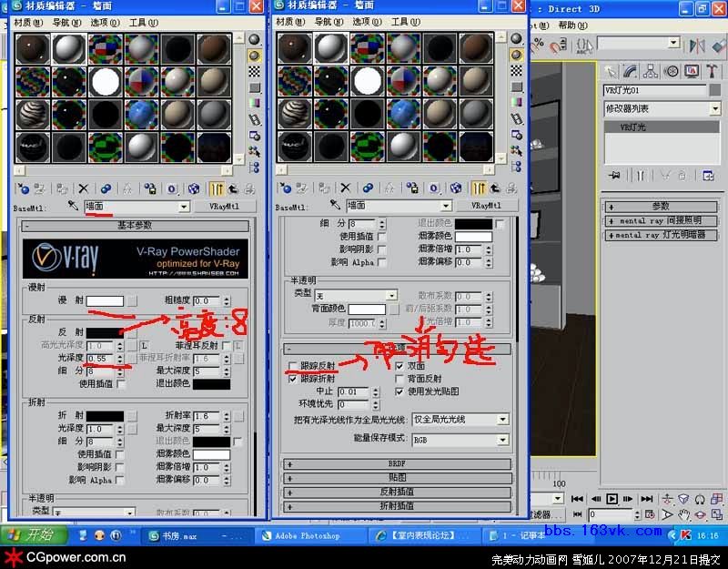Open 材质(M) menu in left material editor
The image size is (728, 569).
(x=28, y=23)
